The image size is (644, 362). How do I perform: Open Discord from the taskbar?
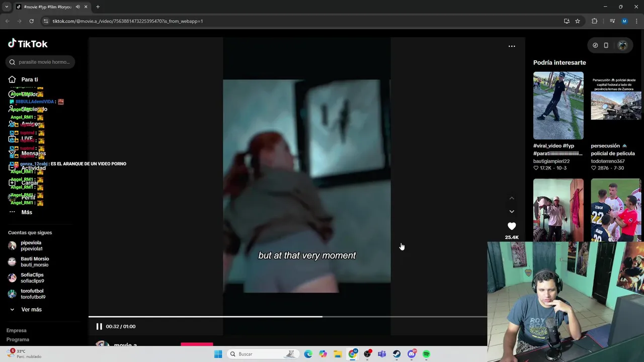pyautogui.click(x=412, y=354)
